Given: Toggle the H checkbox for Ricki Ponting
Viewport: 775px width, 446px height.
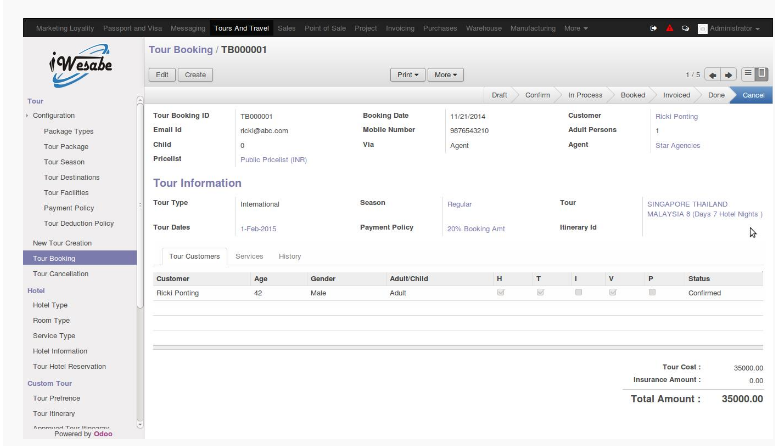Looking at the screenshot, I should (500, 293).
